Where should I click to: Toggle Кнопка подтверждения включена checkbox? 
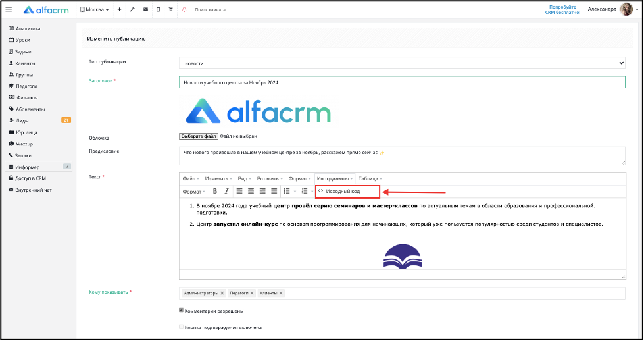tap(181, 327)
